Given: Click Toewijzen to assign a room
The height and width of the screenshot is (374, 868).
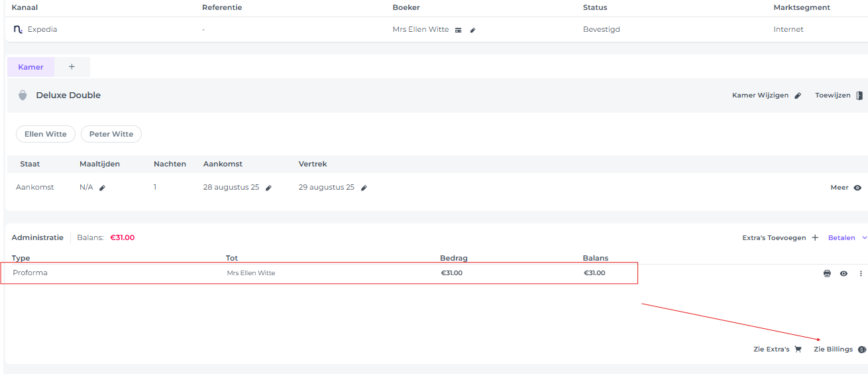Looking at the screenshot, I should 839,95.
